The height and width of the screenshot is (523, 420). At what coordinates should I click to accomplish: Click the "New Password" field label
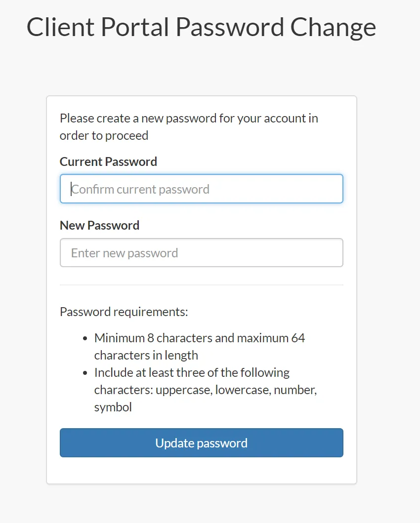tap(99, 225)
